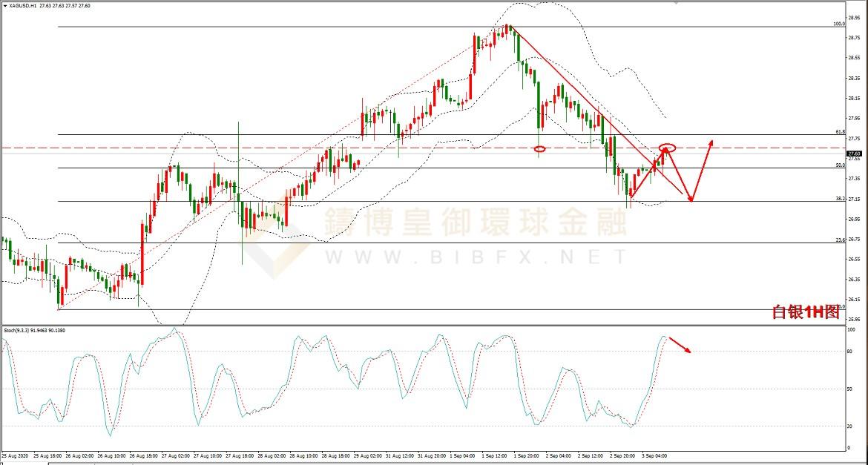Click the black 27.60 current price tag

tap(854, 153)
